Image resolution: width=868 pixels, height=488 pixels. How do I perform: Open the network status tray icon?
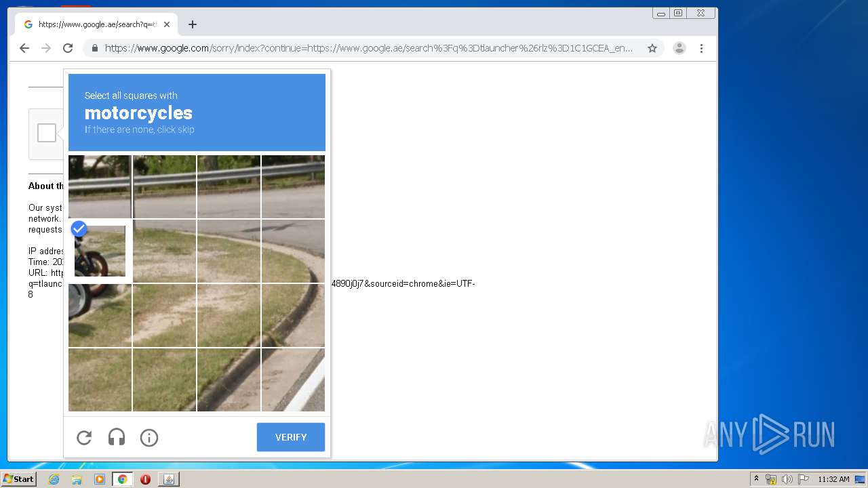(x=771, y=479)
